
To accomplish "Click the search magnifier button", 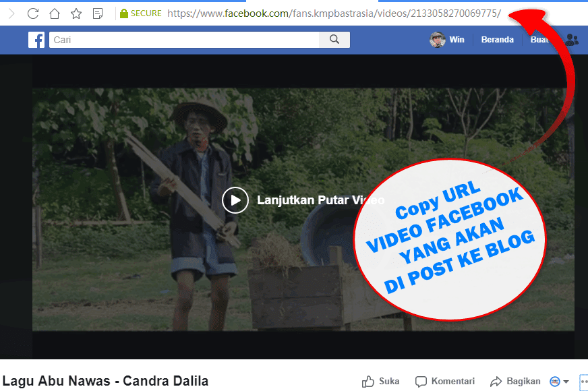I will [334, 40].
